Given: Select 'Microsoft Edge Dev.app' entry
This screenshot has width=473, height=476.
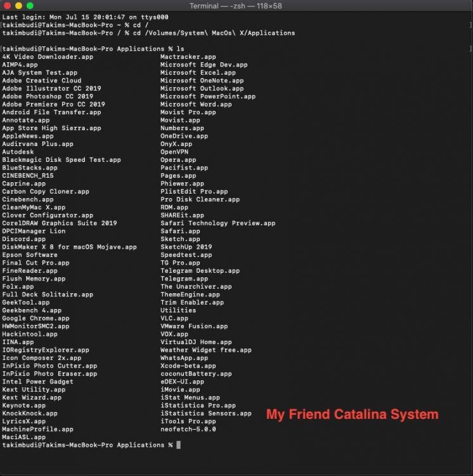Looking at the screenshot, I should click(204, 65).
